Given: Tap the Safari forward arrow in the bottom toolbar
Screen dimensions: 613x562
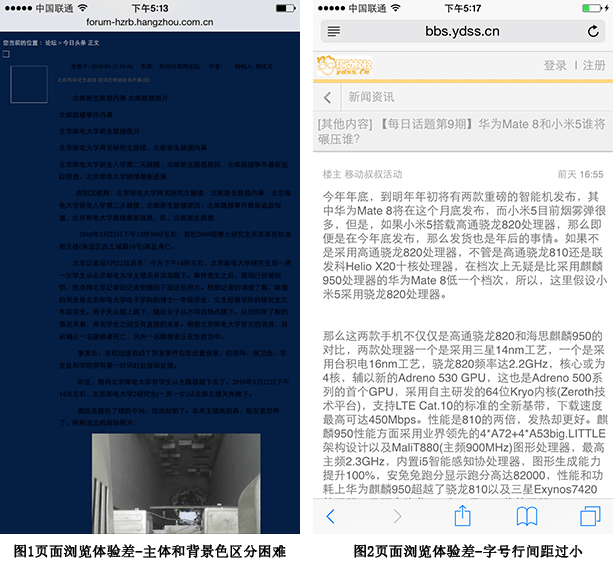Looking at the screenshot, I should point(397,516).
